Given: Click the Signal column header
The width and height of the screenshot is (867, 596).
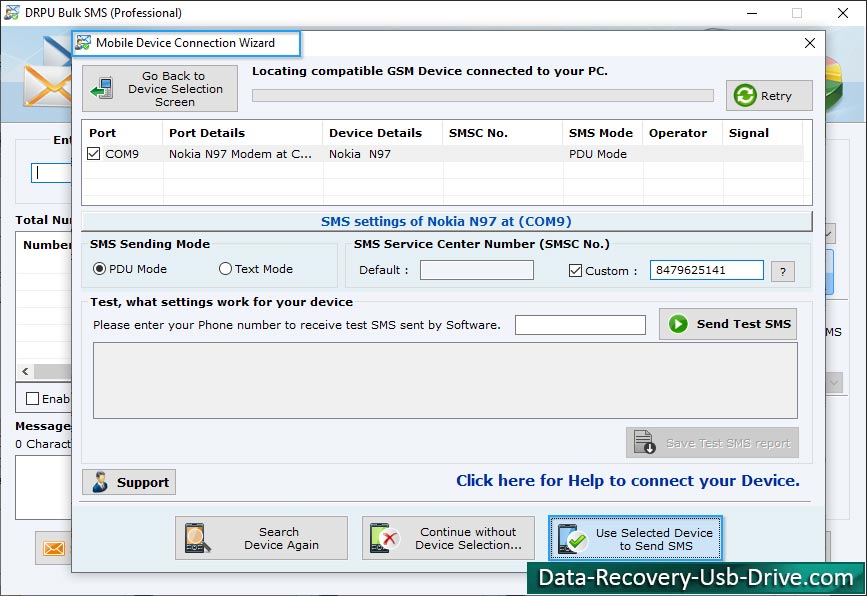Looking at the screenshot, I should 762,133.
